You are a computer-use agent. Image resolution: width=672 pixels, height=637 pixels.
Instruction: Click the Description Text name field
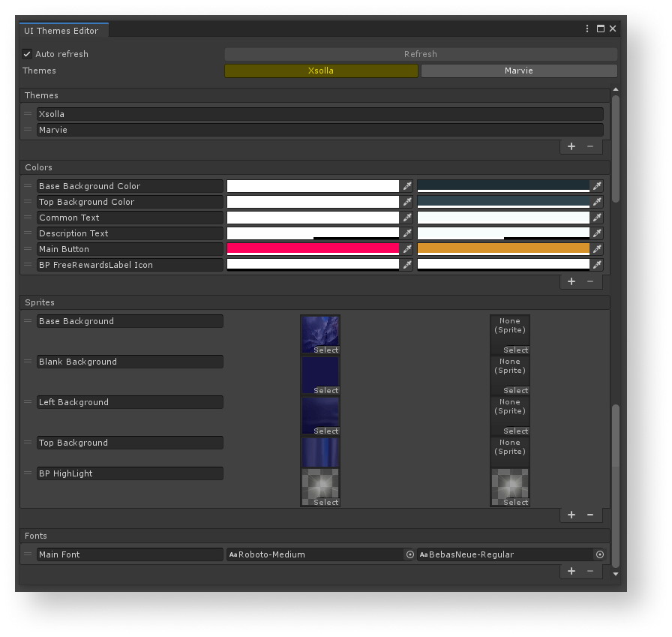point(130,233)
